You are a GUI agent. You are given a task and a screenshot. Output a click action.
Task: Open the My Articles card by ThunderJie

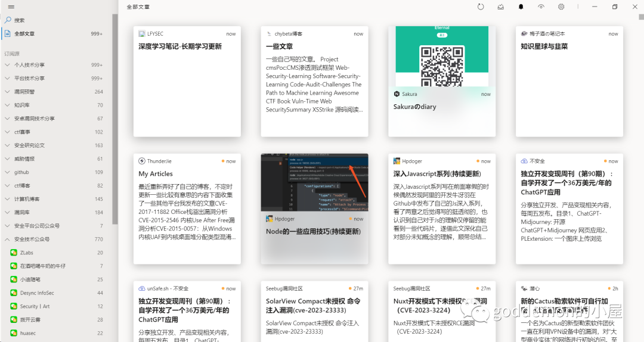187,209
